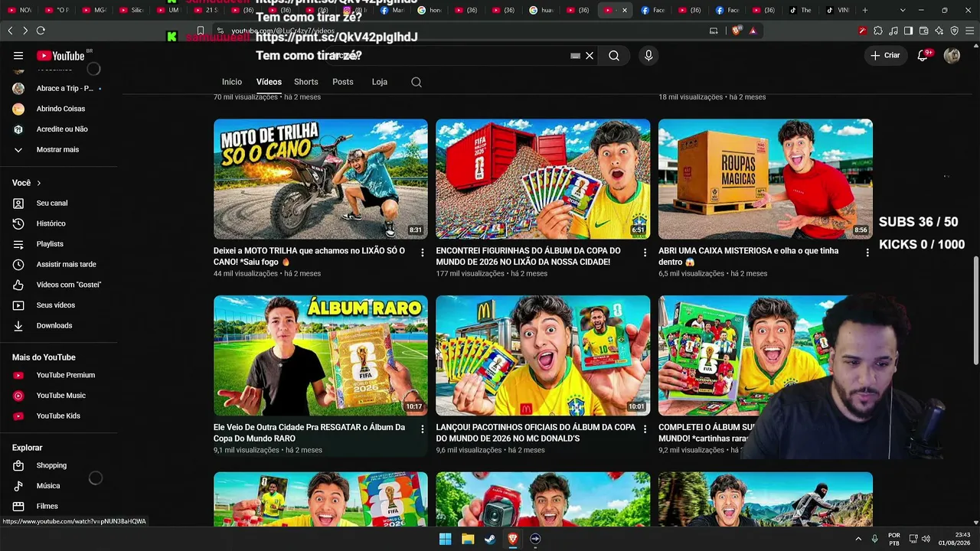This screenshot has height=551, width=980.
Task: Open the ÁLBUM RARO thumbnail video
Action: tap(321, 356)
